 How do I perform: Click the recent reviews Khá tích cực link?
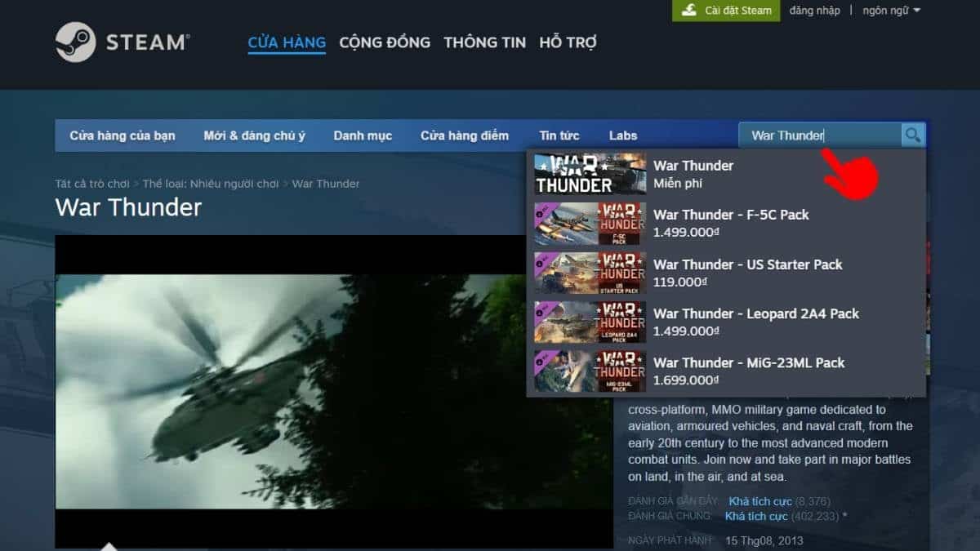tap(759, 501)
